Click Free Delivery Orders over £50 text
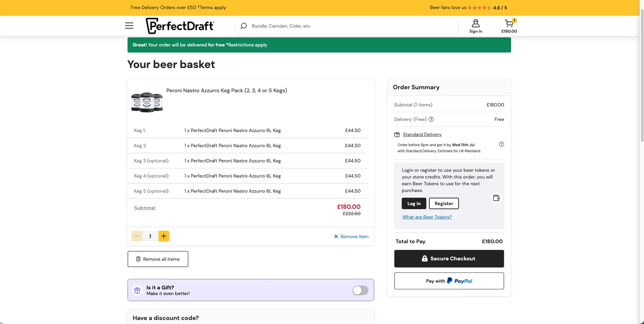 tap(178, 8)
